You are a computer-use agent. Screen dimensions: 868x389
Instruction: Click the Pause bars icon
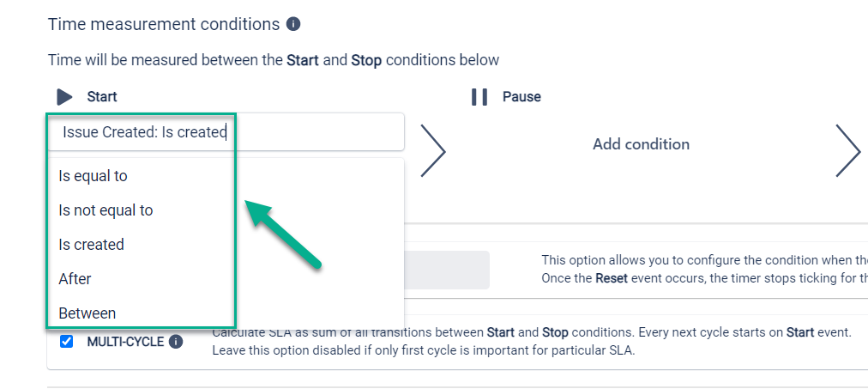point(479,97)
